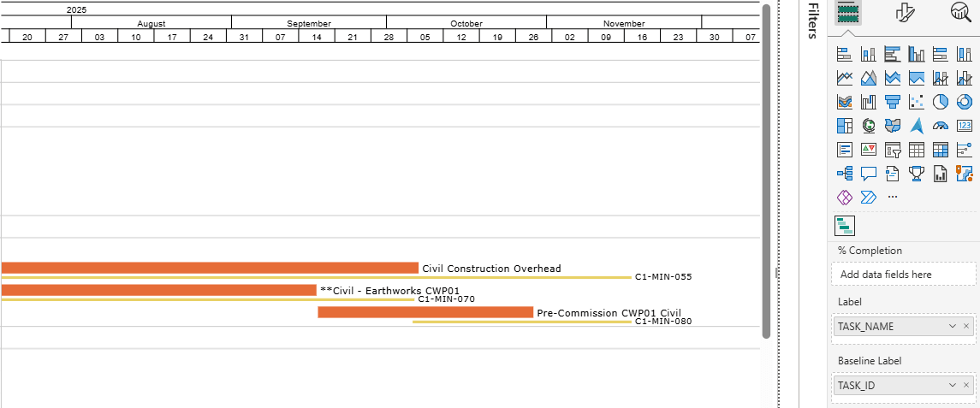
Task: Remove TASK_NAME from Label field
Action: (966, 326)
